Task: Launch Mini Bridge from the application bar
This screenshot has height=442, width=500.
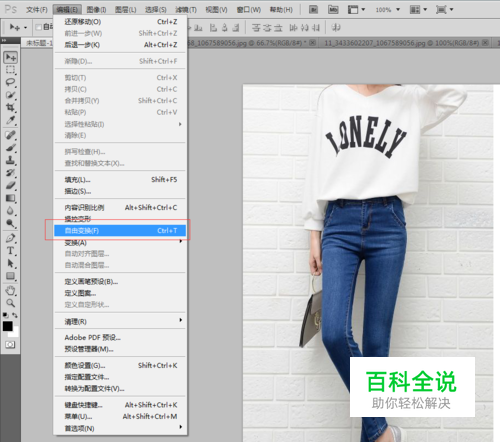Action: coord(333,10)
